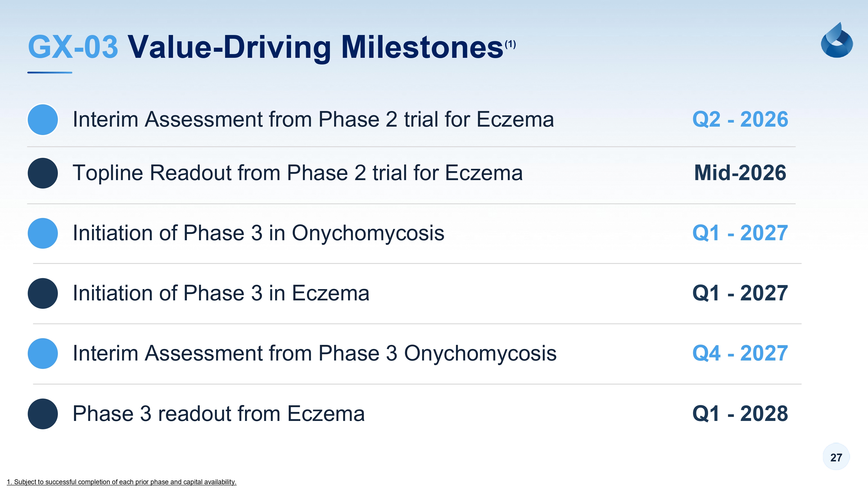Click the dark bullet beside Phase 3 readout from Eczema
Viewport: 868px width, 488px height.
[43, 414]
